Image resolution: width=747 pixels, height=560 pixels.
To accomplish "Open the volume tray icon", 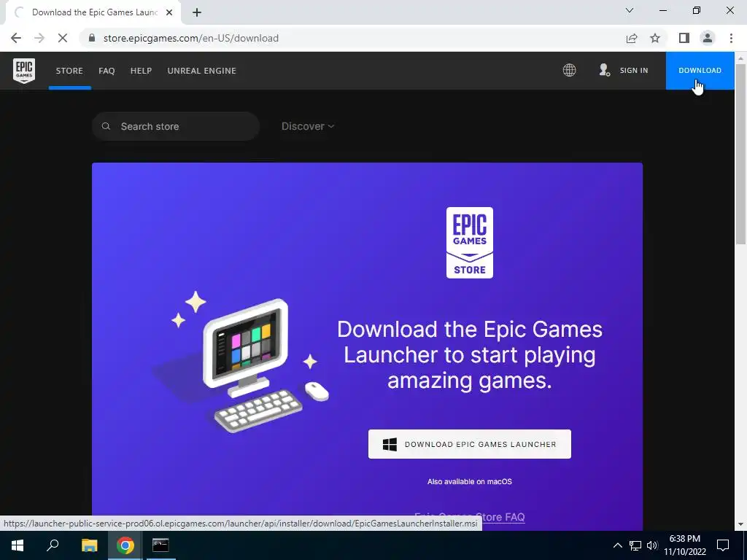I will coord(652,545).
